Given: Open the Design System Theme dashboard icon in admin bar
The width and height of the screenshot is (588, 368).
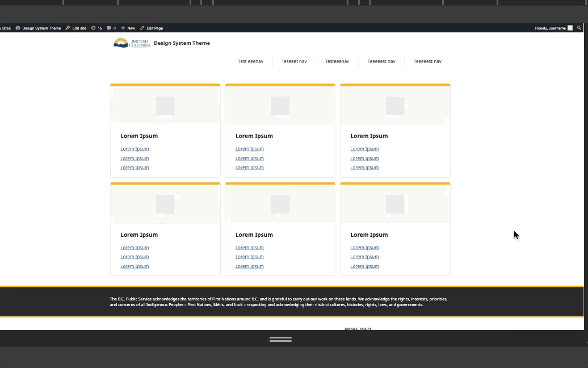Looking at the screenshot, I should click(18, 28).
